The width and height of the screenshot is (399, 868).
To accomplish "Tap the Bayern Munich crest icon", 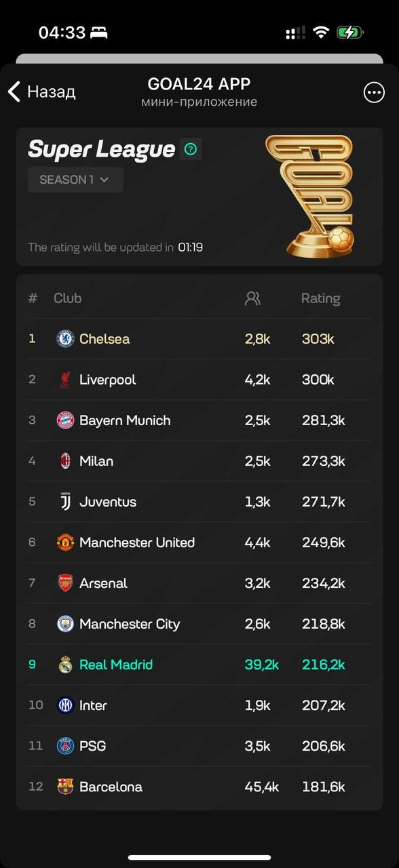I will click(x=65, y=420).
